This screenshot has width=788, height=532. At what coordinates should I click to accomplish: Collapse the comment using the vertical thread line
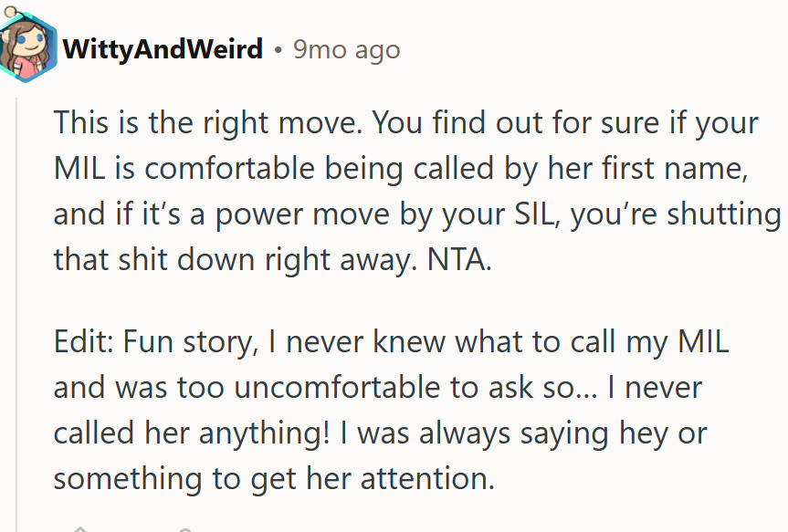(x=16, y=301)
